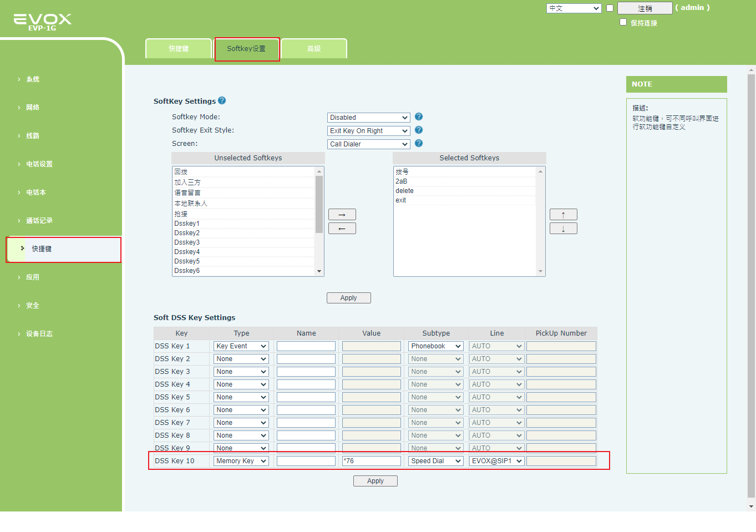Screen dimensions: 756x532
Task: Click the 注销 logout button
Action: pyautogui.click(x=645, y=8)
